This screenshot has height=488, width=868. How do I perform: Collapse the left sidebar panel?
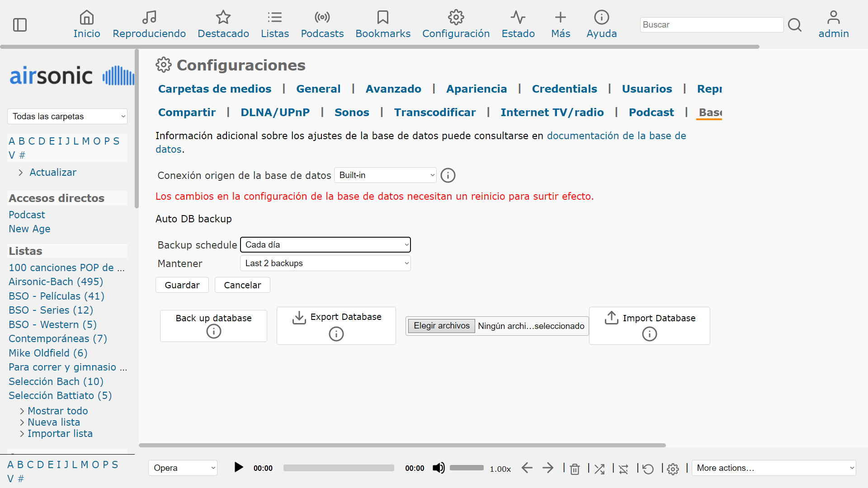[20, 25]
